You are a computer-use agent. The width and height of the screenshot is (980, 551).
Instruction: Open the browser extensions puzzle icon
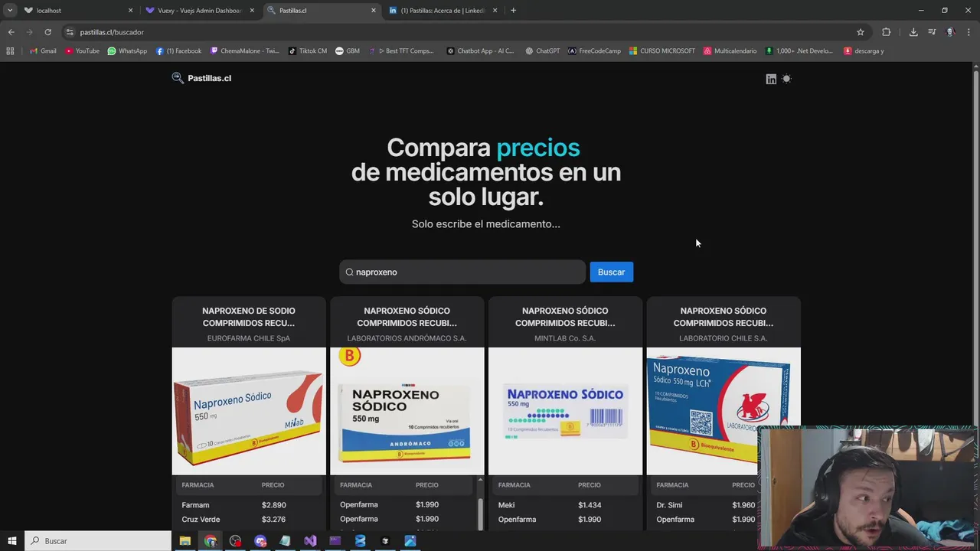(x=887, y=32)
